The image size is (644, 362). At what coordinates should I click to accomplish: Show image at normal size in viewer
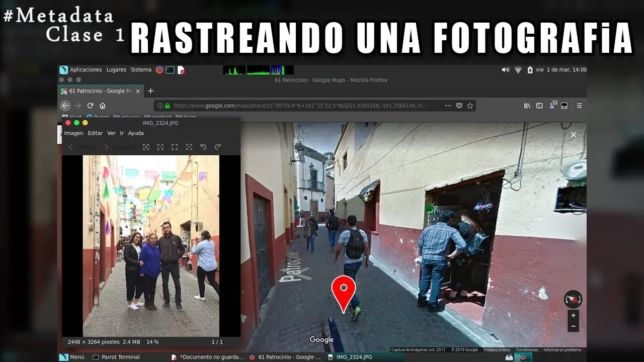[x=175, y=147]
